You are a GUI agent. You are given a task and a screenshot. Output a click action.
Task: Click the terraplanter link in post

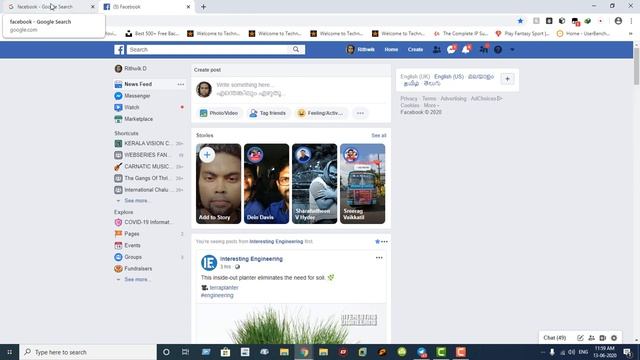coord(224,288)
